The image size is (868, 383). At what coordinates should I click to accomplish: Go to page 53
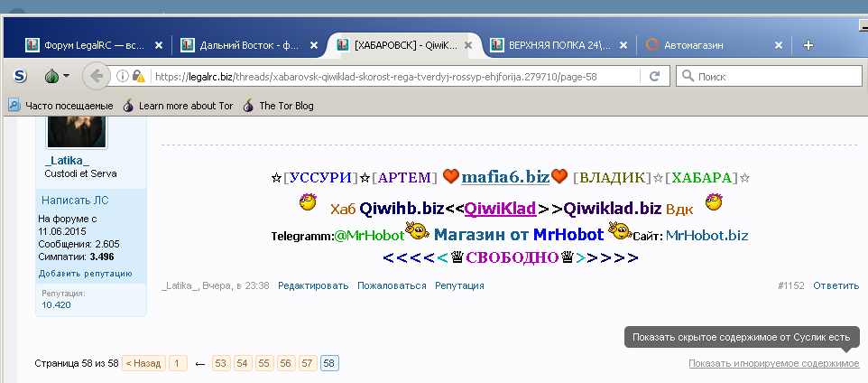click(x=221, y=364)
